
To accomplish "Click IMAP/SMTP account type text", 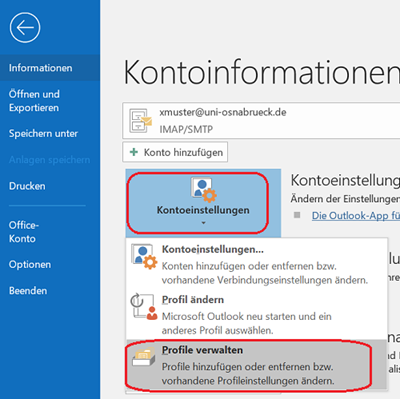I will 186,129.
